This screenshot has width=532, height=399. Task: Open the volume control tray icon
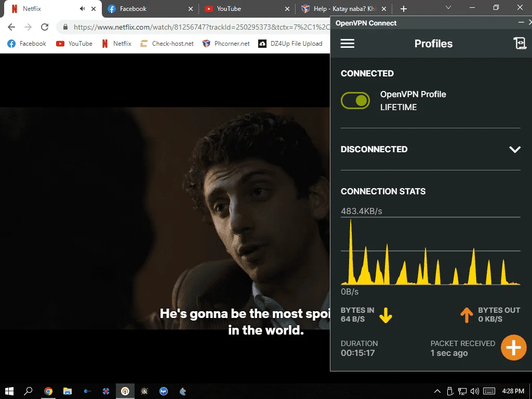(474, 391)
